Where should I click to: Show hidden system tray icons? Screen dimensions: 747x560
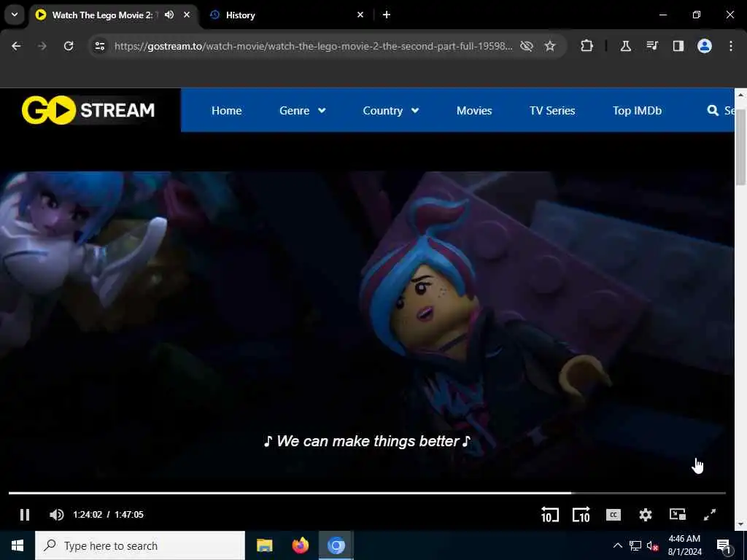coord(617,545)
